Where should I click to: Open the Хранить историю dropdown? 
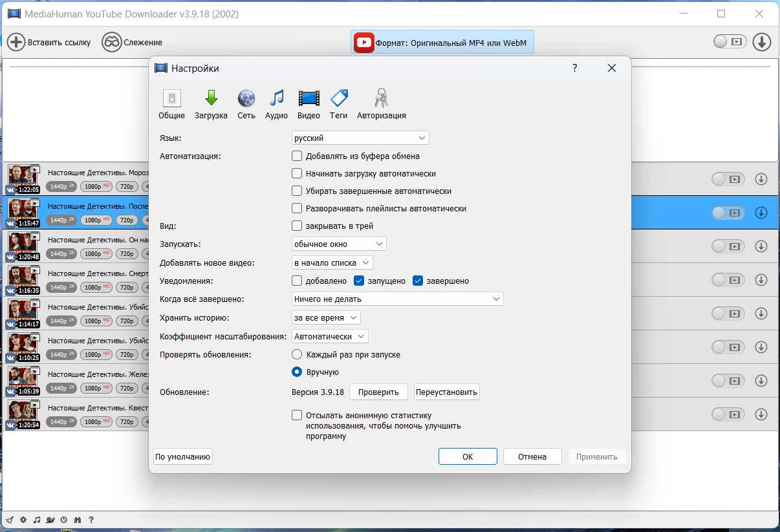coord(326,317)
